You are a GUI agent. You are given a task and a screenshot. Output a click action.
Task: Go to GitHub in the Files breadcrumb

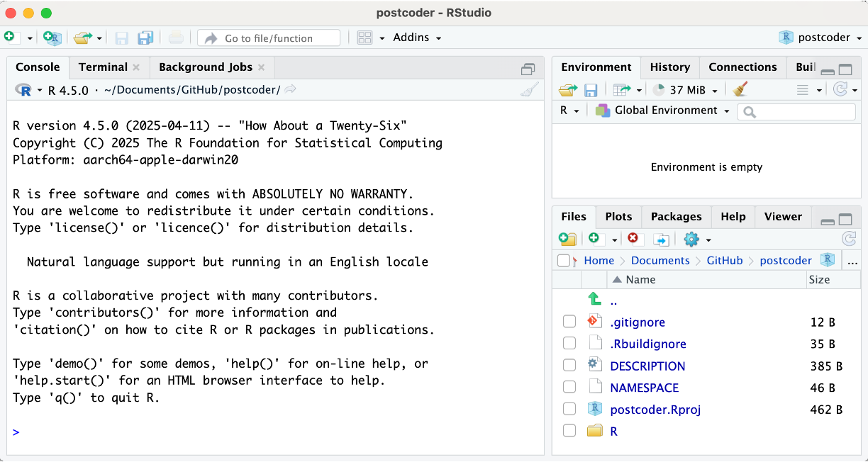point(725,261)
